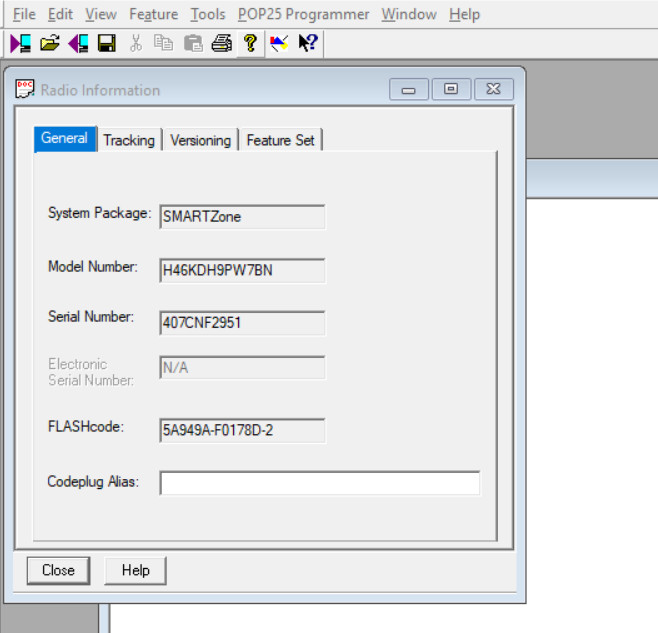Screen dimensions: 658x633
Task: Open the Help menu
Action: (x=464, y=14)
